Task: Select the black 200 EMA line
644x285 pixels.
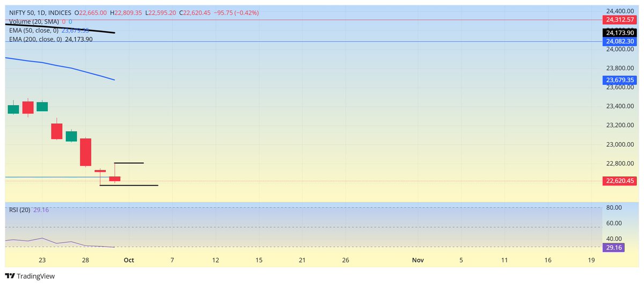Action: click(x=60, y=28)
